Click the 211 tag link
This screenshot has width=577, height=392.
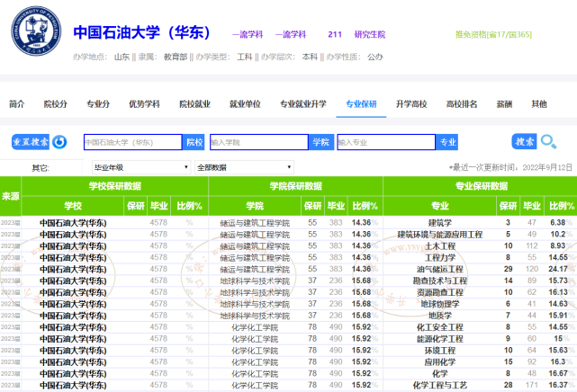tap(335, 34)
